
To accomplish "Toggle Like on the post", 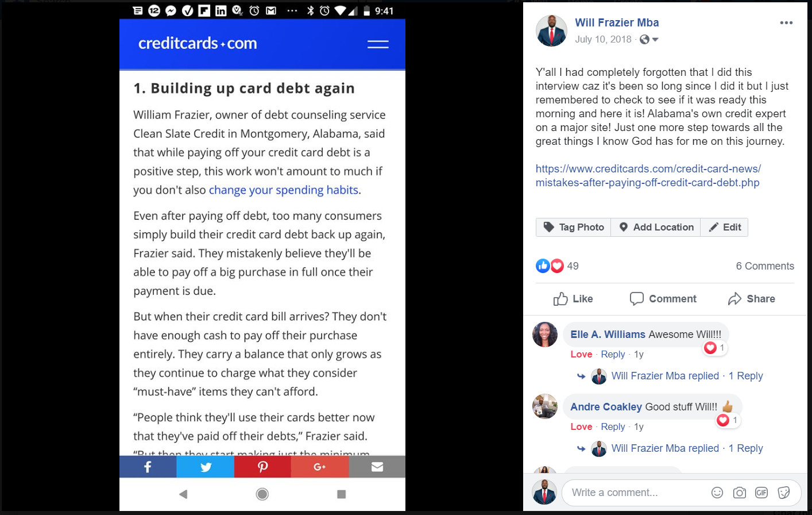I will [x=573, y=299].
